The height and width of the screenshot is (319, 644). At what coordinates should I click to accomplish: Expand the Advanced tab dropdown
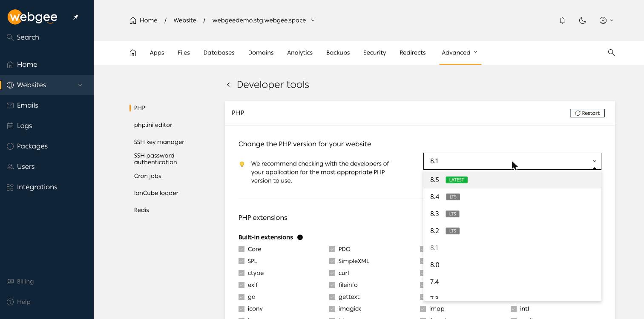pos(460,53)
